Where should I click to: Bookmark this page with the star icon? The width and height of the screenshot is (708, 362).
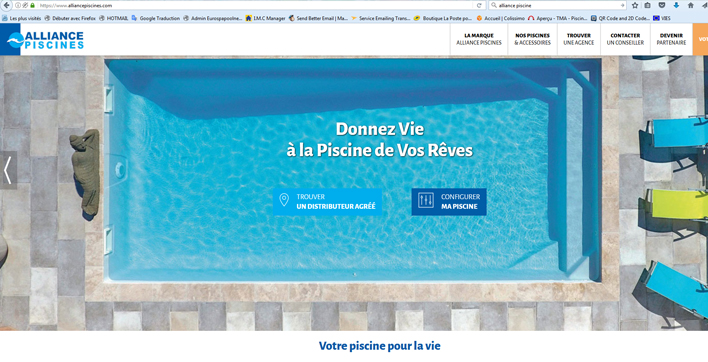click(635, 5)
